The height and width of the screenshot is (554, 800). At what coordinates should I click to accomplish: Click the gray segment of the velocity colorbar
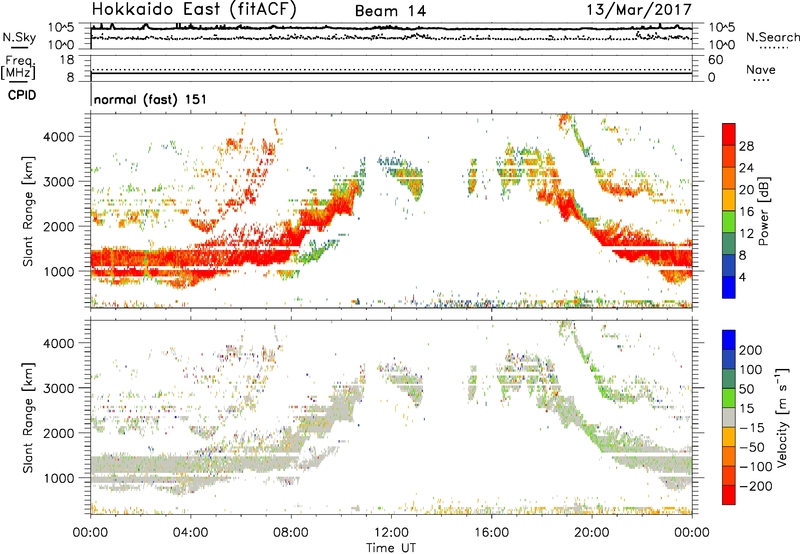click(x=729, y=417)
